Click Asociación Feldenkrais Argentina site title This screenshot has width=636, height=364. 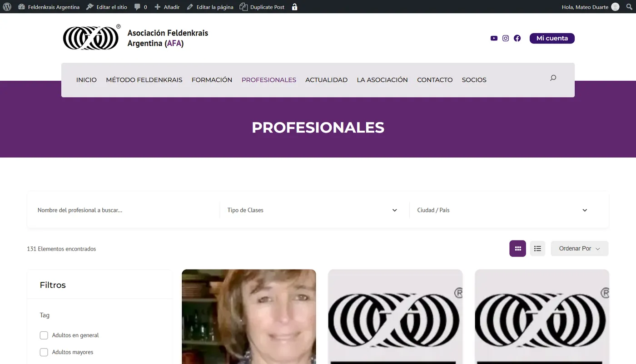(x=168, y=38)
